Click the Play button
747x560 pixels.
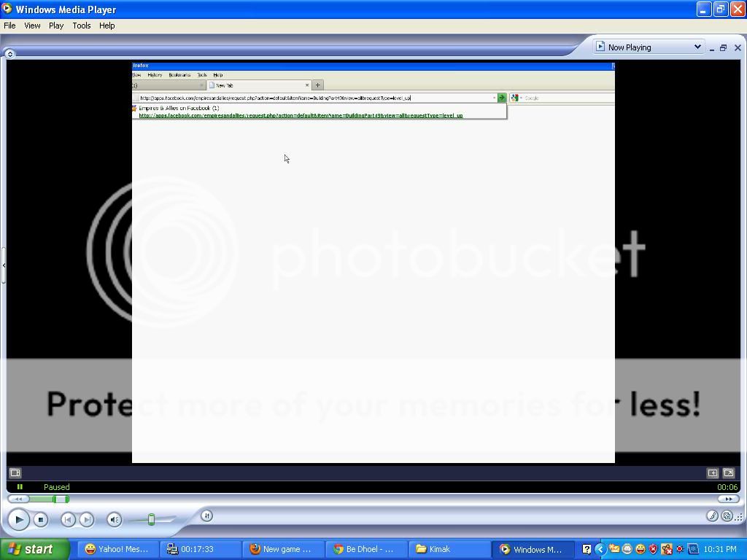18,519
